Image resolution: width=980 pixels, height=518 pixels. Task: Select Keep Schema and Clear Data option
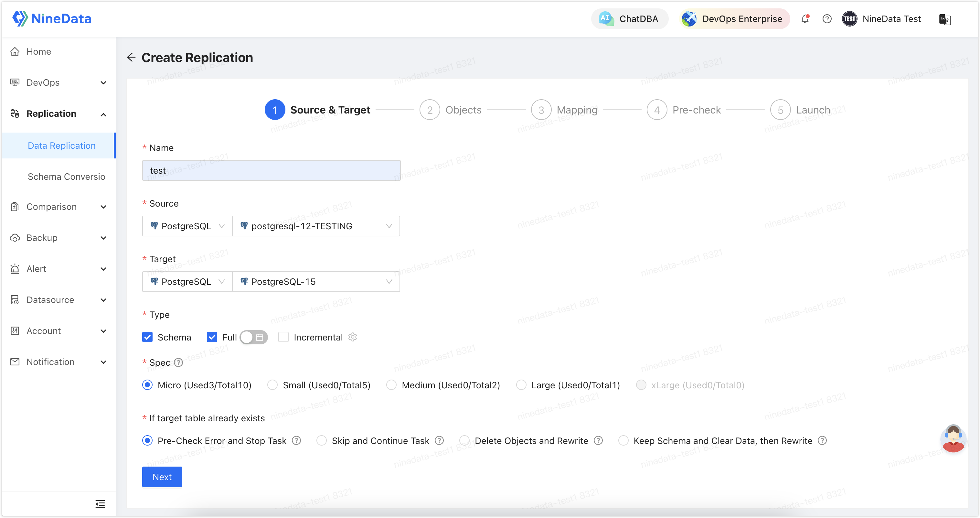(623, 441)
